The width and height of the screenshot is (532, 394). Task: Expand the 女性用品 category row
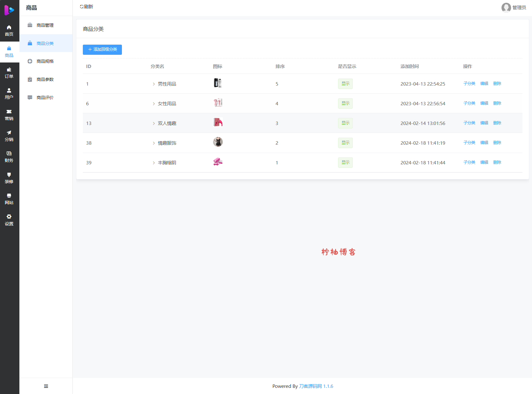click(154, 104)
